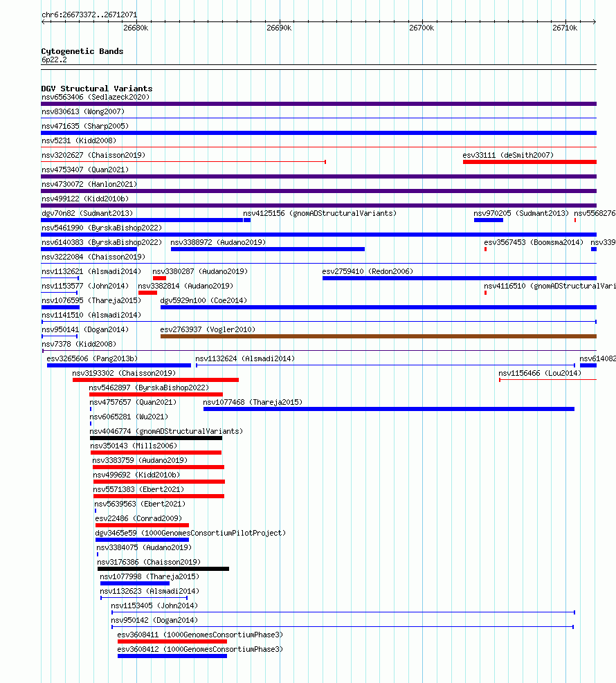This screenshot has height=683, width=616.
Task: Select nsv350143 (Mills2006) label
Action: pos(134,446)
